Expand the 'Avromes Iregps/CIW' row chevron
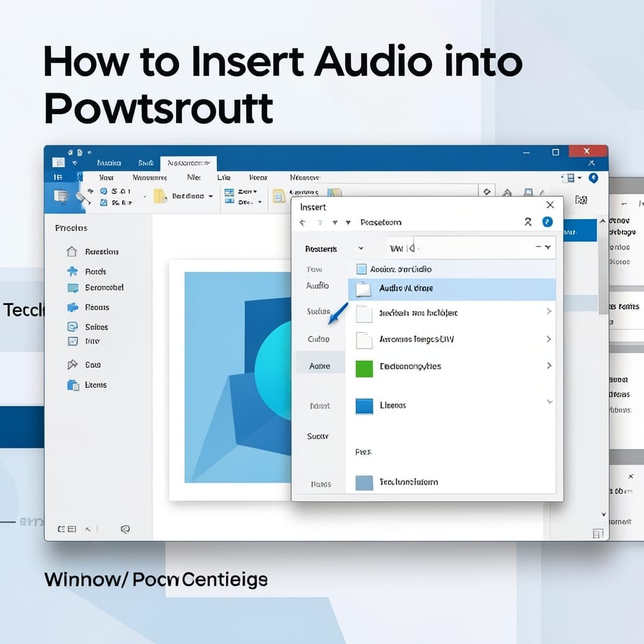This screenshot has width=644, height=644. pyautogui.click(x=548, y=339)
